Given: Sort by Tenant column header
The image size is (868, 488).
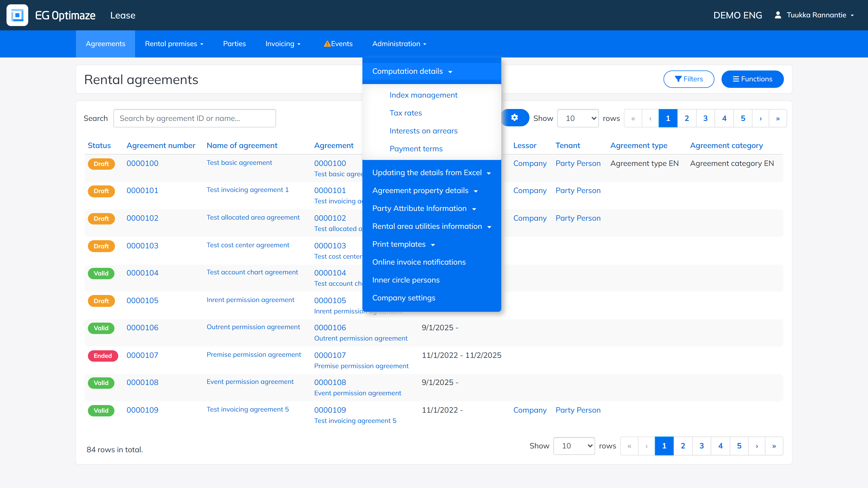Looking at the screenshot, I should tap(568, 146).
